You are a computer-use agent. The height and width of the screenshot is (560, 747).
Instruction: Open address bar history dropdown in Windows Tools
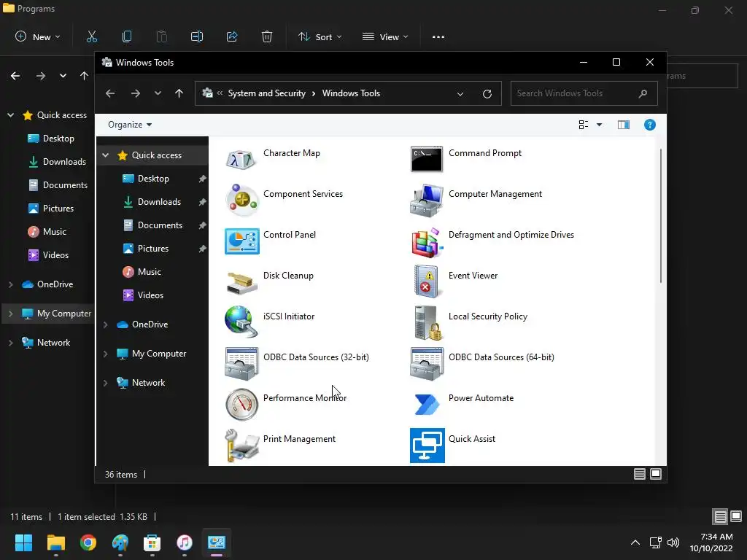460,93
